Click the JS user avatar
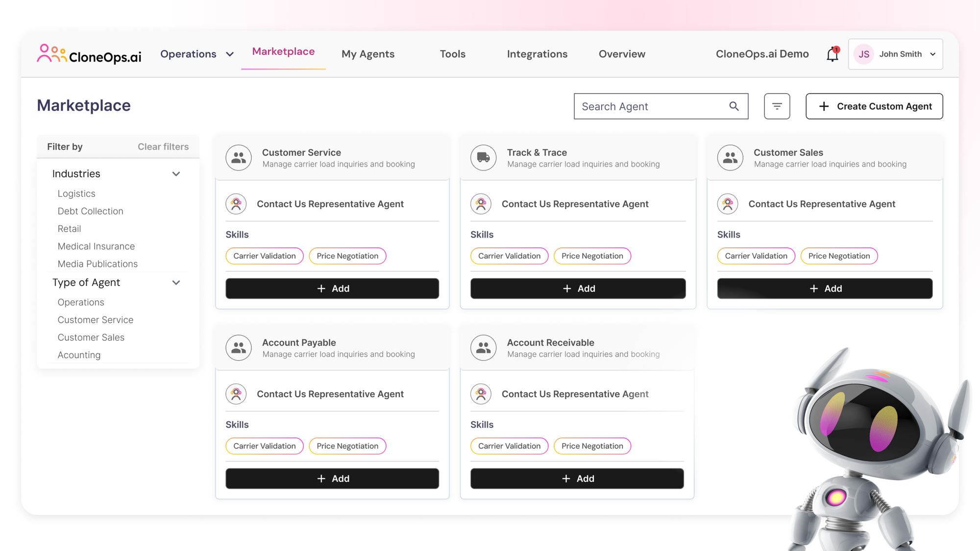 [864, 54]
